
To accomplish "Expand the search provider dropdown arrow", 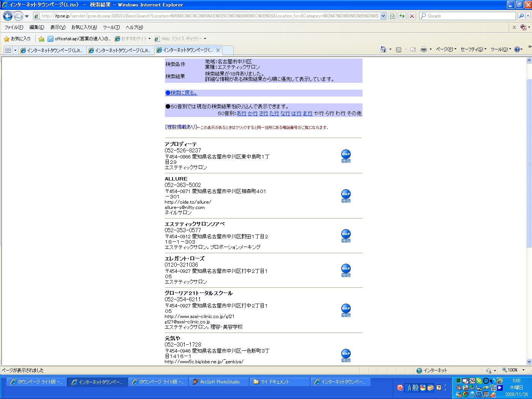I will 528,16.
